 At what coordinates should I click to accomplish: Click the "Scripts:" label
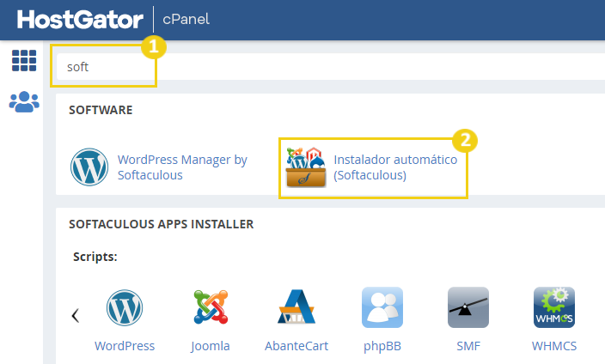tap(95, 257)
